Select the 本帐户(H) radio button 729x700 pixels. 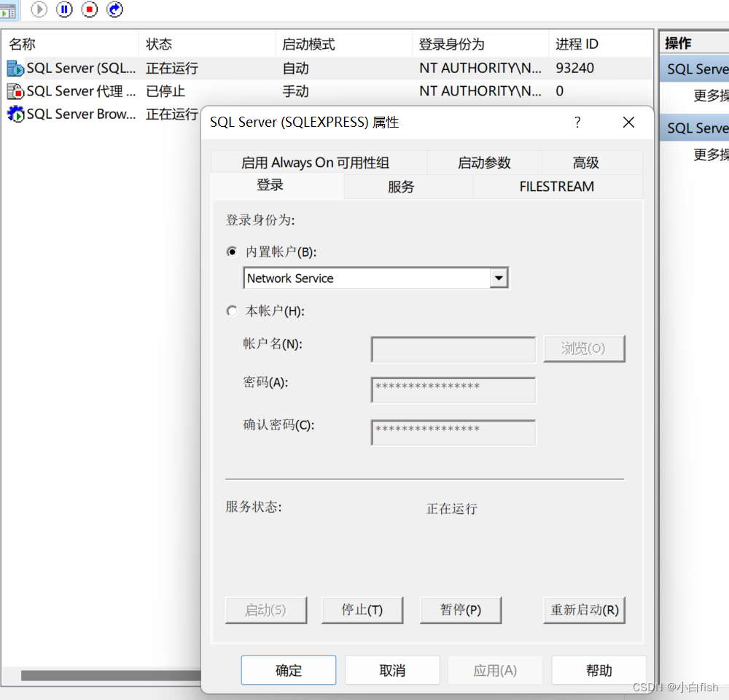pos(232,311)
